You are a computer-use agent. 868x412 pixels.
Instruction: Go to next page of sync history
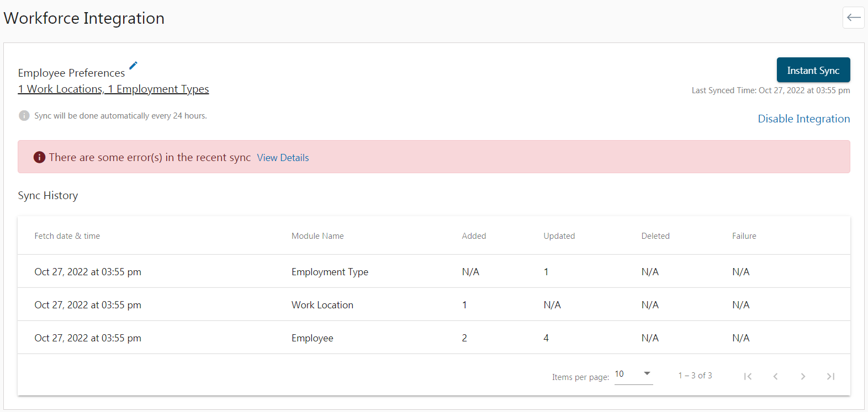tap(803, 376)
